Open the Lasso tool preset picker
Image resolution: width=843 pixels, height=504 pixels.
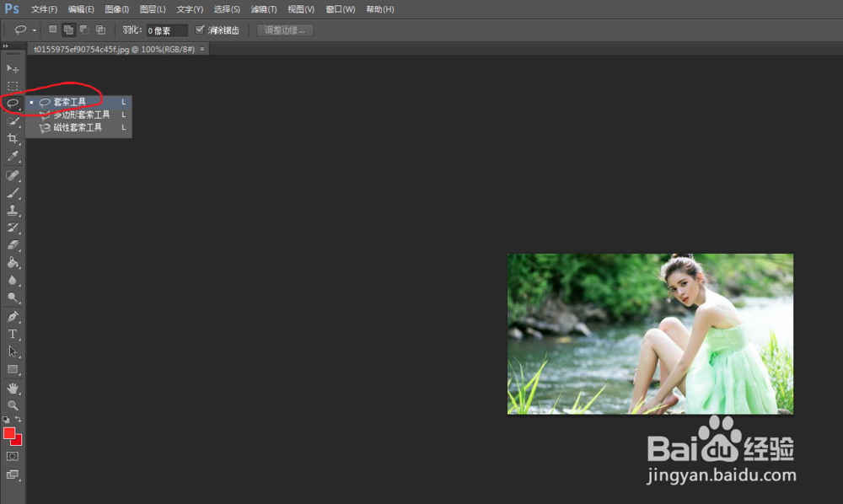point(24,29)
